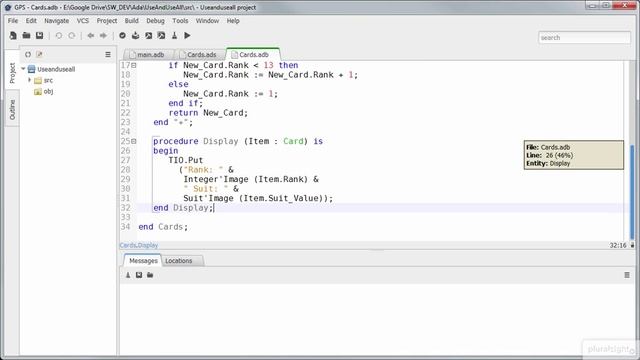
Task: Open the File menu
Action: click(13, 21)
